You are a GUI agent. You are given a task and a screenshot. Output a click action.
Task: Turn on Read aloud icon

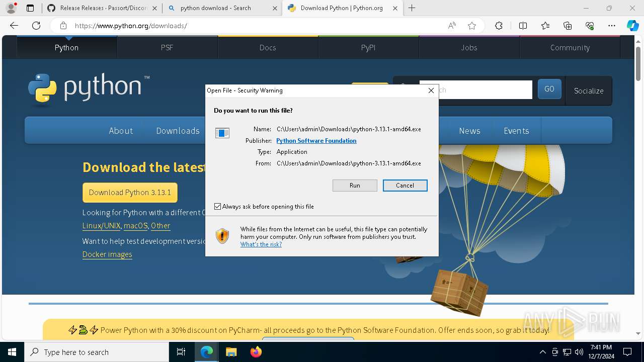pos(452,26)
